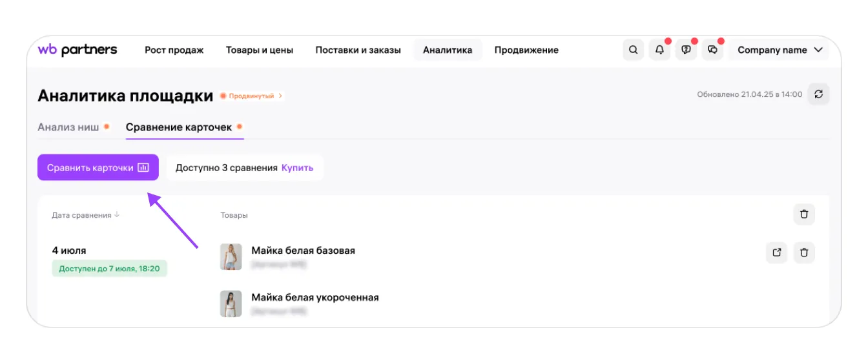Select the Сравнение карточек tab
Screen dimensions: 868x363
179,127
